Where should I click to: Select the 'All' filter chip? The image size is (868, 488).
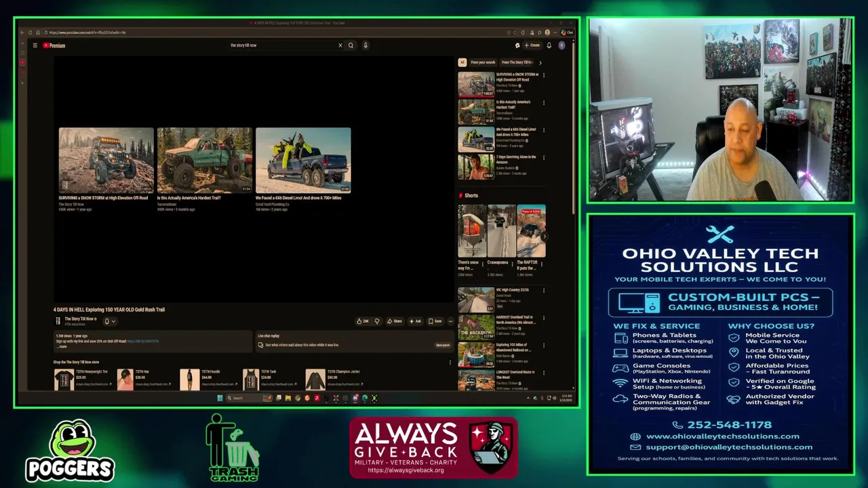(x=462, y=62)
